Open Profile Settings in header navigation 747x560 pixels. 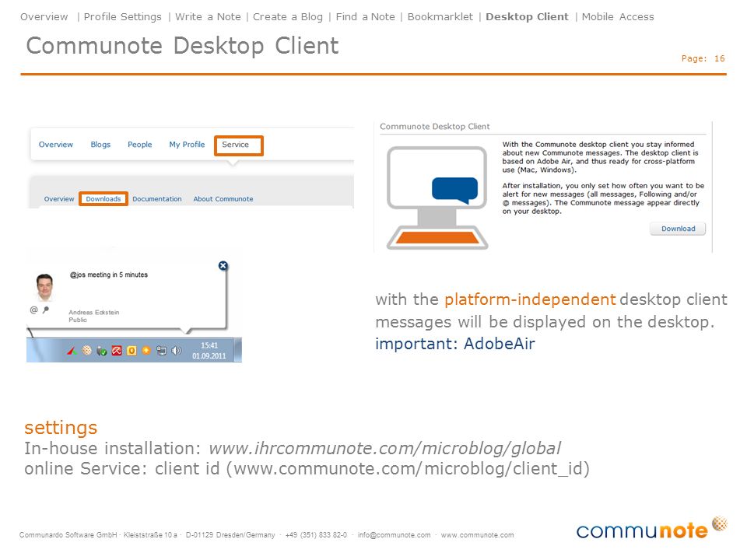[x=122, y=16]
